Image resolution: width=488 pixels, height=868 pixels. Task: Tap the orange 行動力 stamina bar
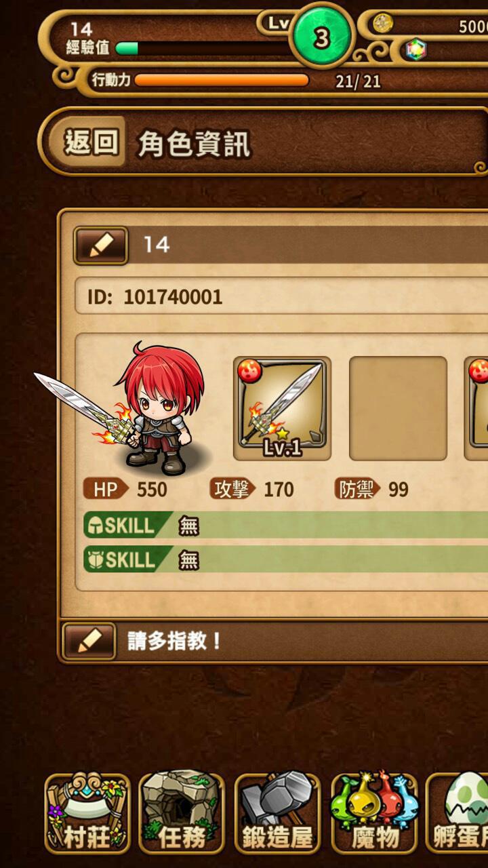point(222,81)
